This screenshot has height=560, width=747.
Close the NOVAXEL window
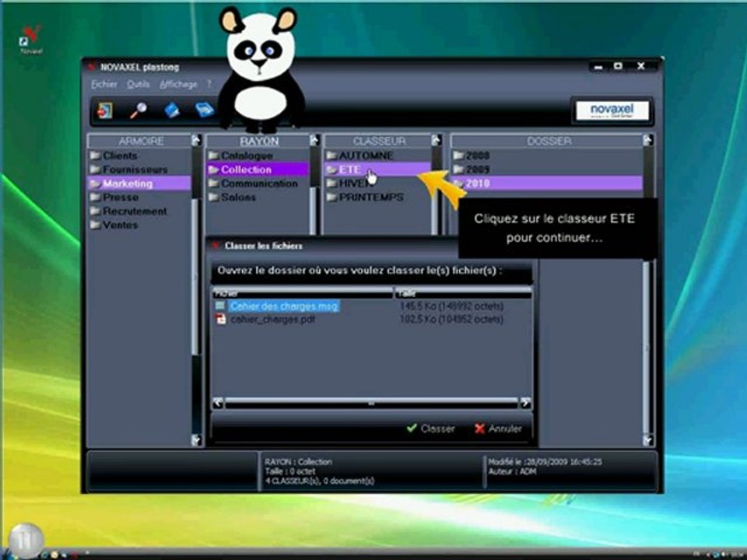pyautogui.click(x=641, y=67)
